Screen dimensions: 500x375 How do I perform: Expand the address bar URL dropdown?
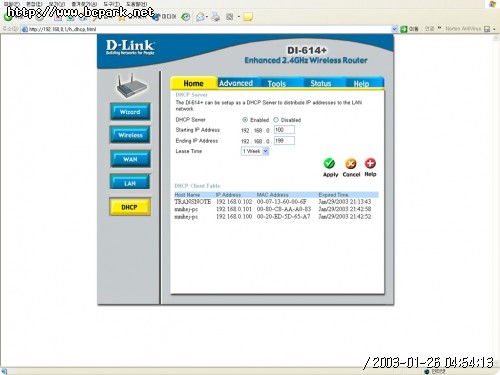click(394, 29)
